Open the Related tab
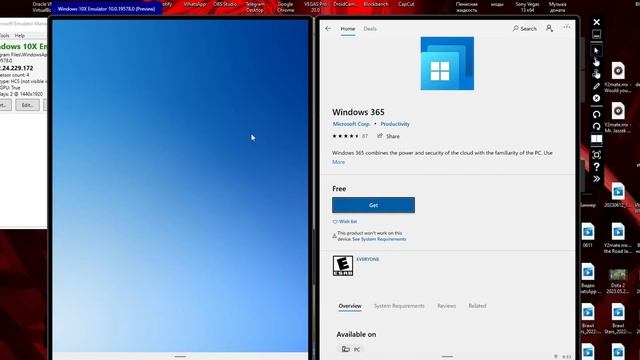 pos(477,306)
